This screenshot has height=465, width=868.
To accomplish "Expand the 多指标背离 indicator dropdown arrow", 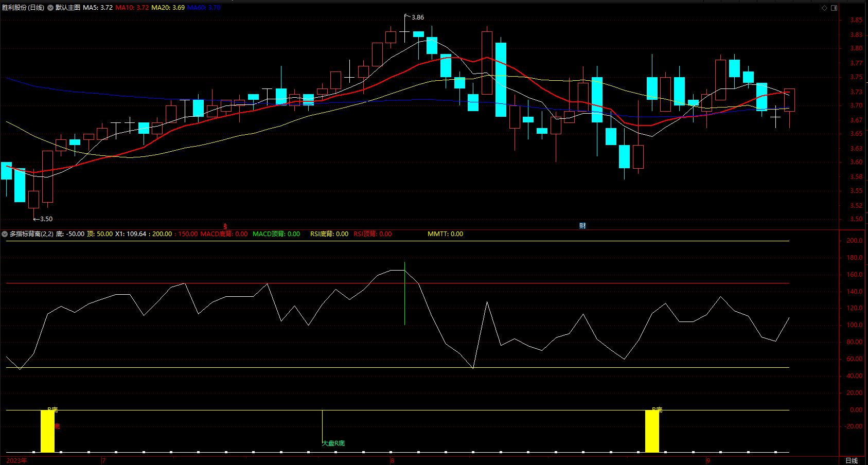I will click(x=5, y=234).
